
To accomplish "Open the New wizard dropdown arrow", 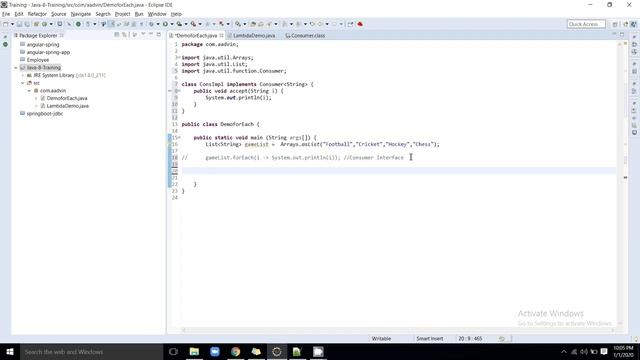I will pyautogui.click(x=12, y=24).
